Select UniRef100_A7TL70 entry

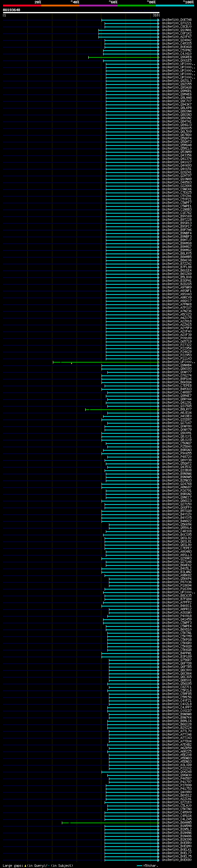[x=177, y=731]
